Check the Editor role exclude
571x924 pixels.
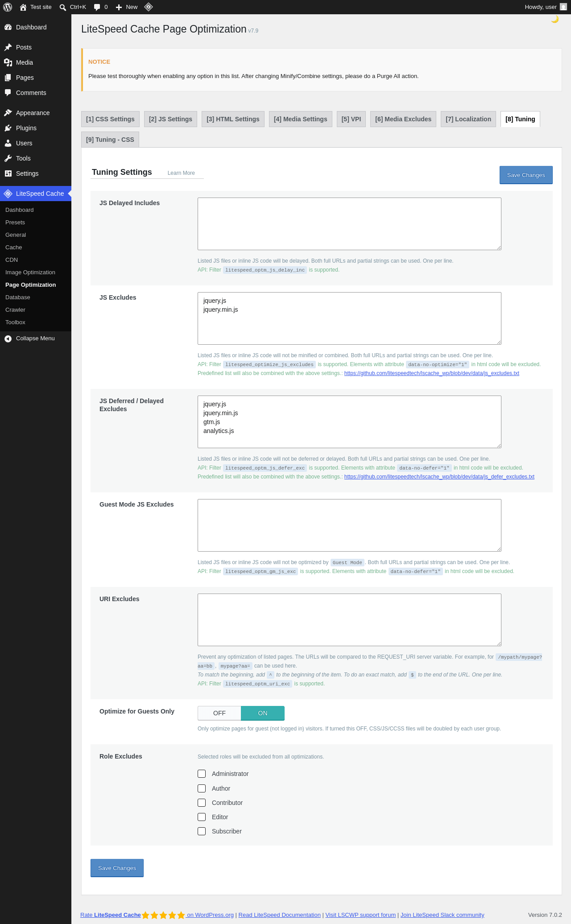pyautogui.click(x=202, y=817)
